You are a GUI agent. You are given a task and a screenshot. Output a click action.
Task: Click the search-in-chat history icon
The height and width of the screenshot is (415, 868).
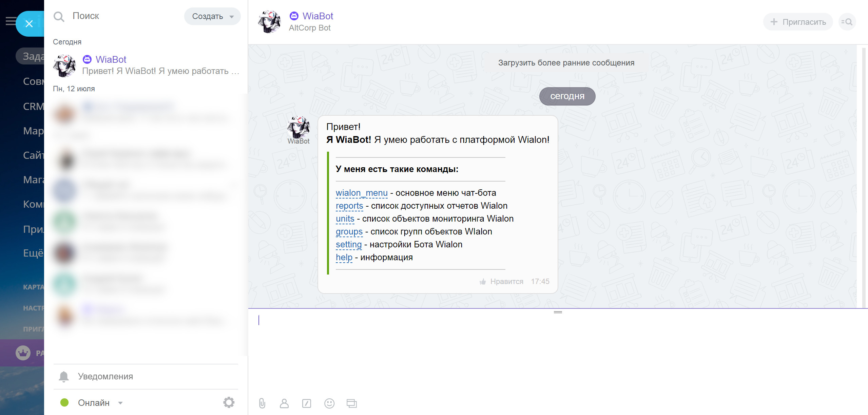click(x=847, y=22)
